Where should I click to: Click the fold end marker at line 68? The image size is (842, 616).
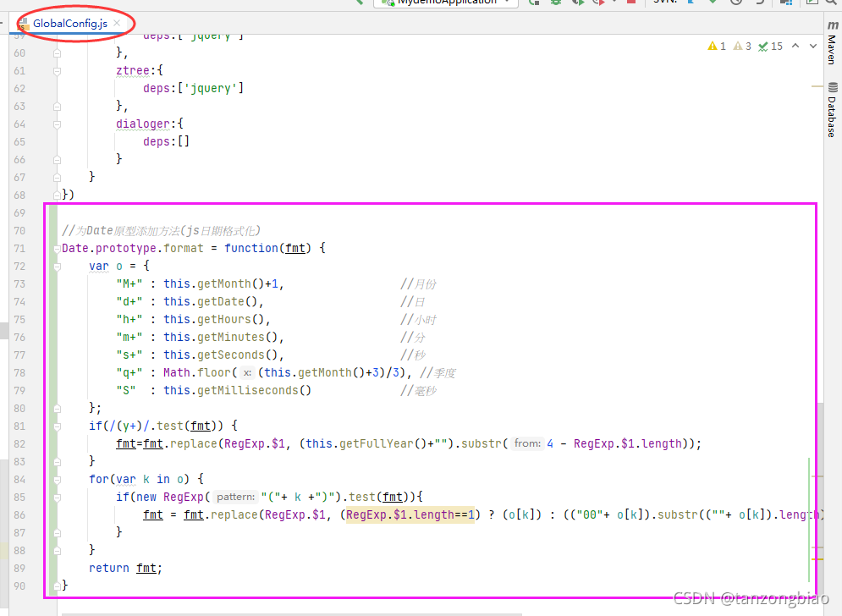coord(57,195)
